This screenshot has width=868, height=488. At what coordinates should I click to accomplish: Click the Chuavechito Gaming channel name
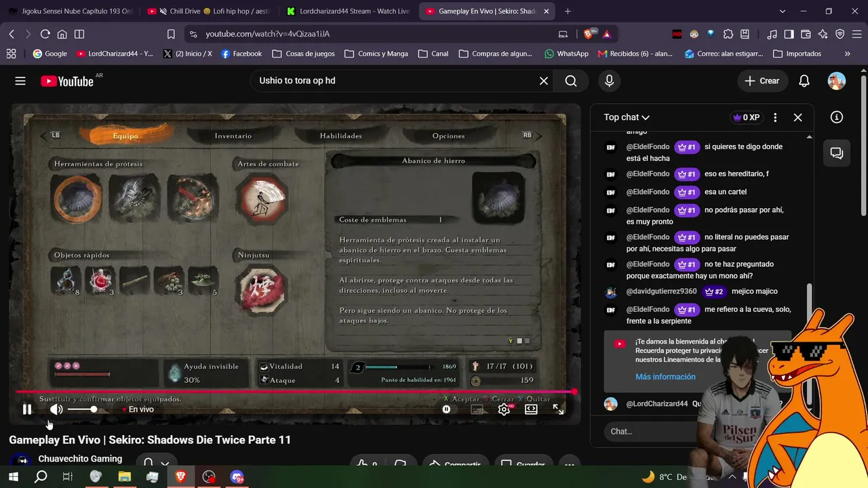click(80, 459)
